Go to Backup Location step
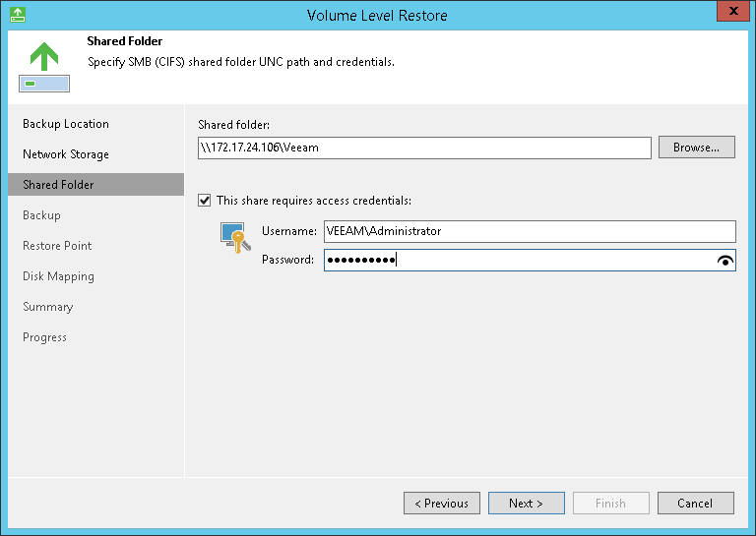756x536 pixels. point(66,124)
